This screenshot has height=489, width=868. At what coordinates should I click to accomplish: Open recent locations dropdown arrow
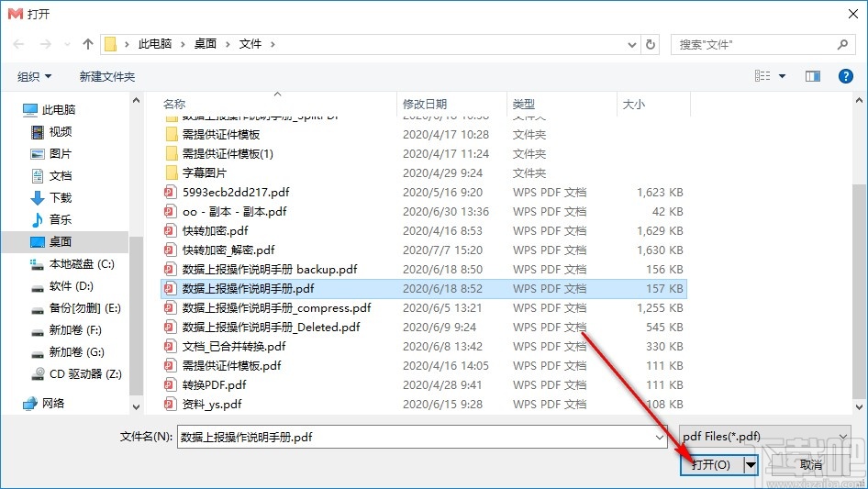click(67, 44)
